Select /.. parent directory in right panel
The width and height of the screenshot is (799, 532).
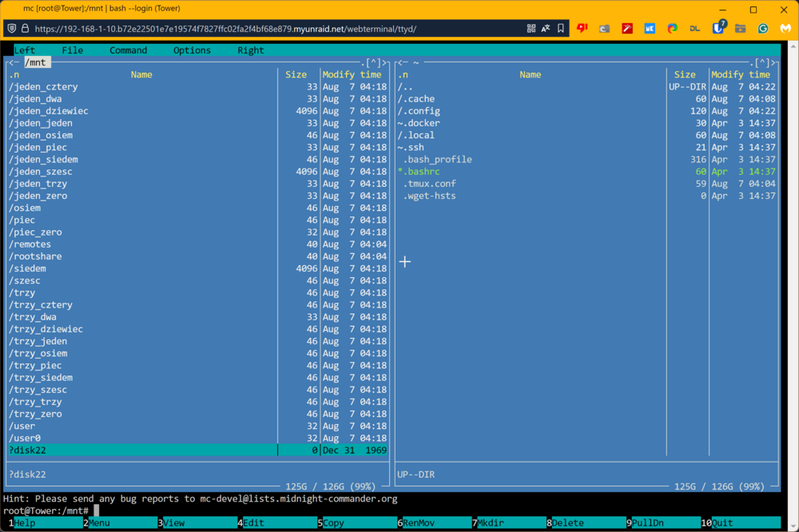point(586,86)
